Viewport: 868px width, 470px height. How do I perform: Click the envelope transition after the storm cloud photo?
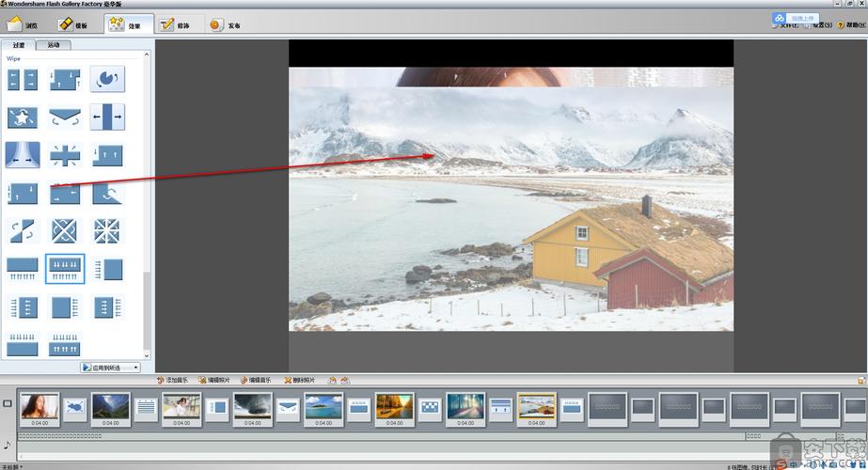[288, 409]
